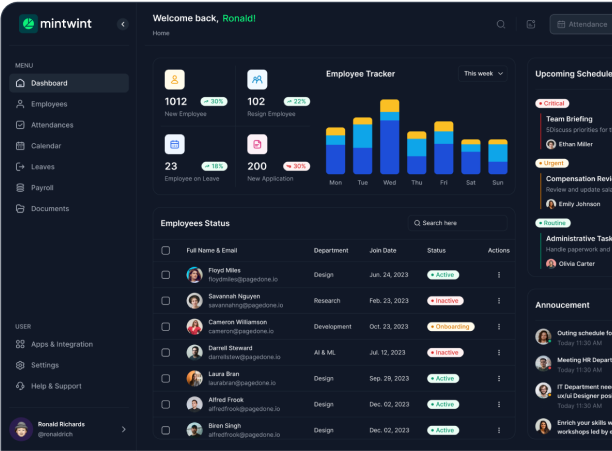Click the search magnifier icon in table
Screen dimensions: 612x451
(x=417, y=223)
